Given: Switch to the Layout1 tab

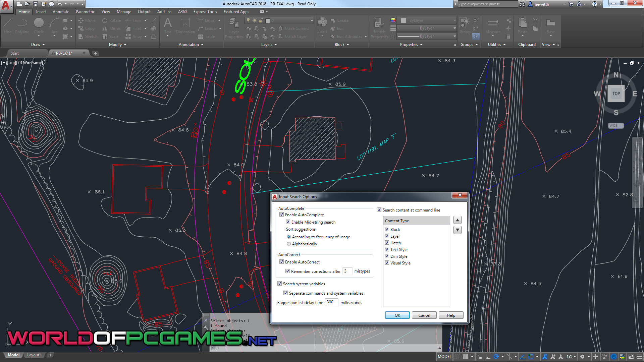Looking at the screenshot, I should 34,355.
